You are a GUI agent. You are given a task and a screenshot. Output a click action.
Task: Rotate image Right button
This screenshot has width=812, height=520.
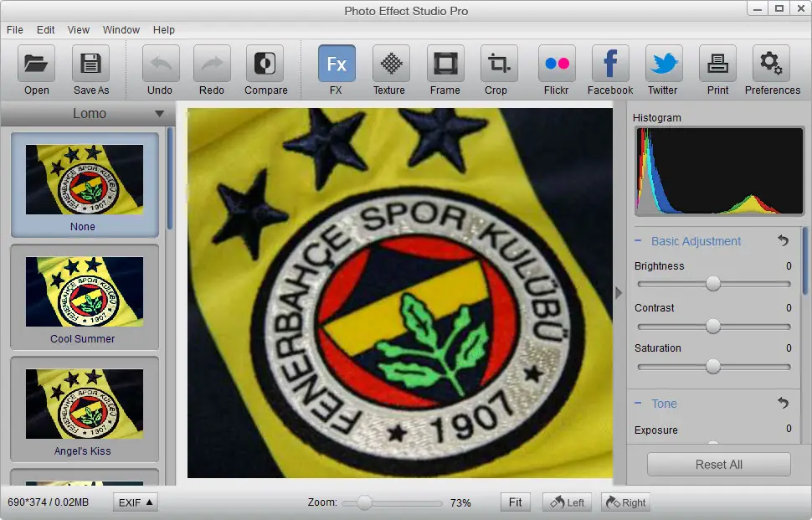[625, 502]
